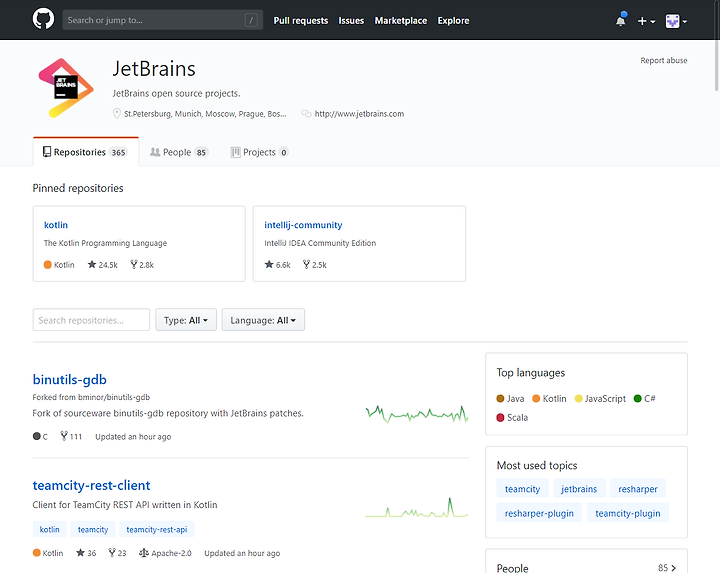Expand the Language: All dropdown
This screenshot has height=573, width=720.
(263, 320)
